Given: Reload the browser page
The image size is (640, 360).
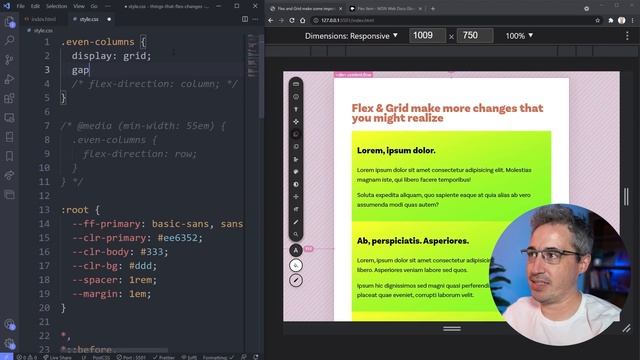Looking at the screenshot, I should [x=292, y=20].
